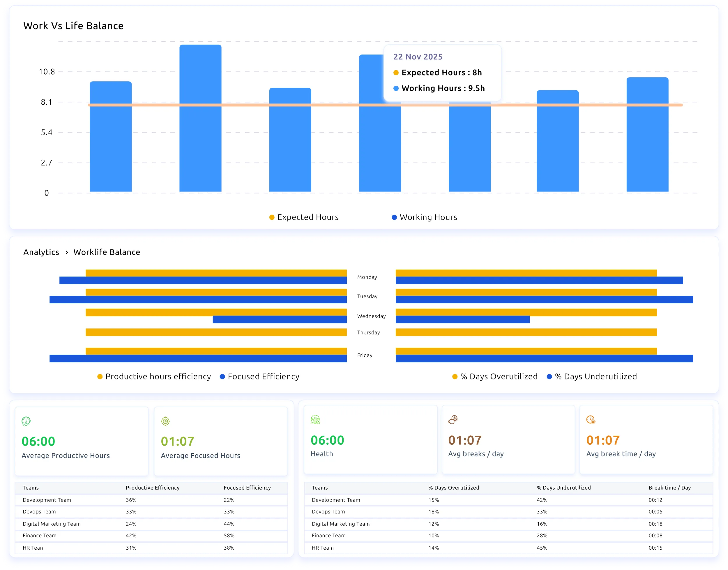Select the Finance Team row in efficiency table
Viewport: 728px width, 570px height.
point(39,535)
